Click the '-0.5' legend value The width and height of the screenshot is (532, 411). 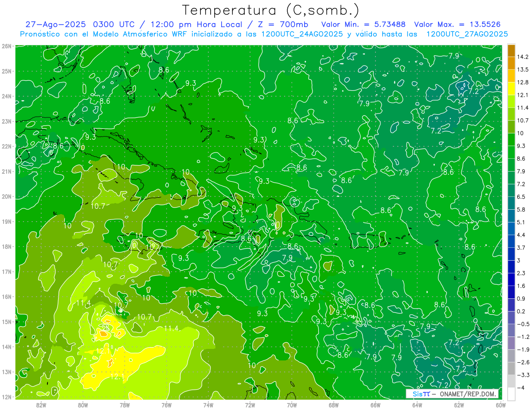tap(524, 324)
